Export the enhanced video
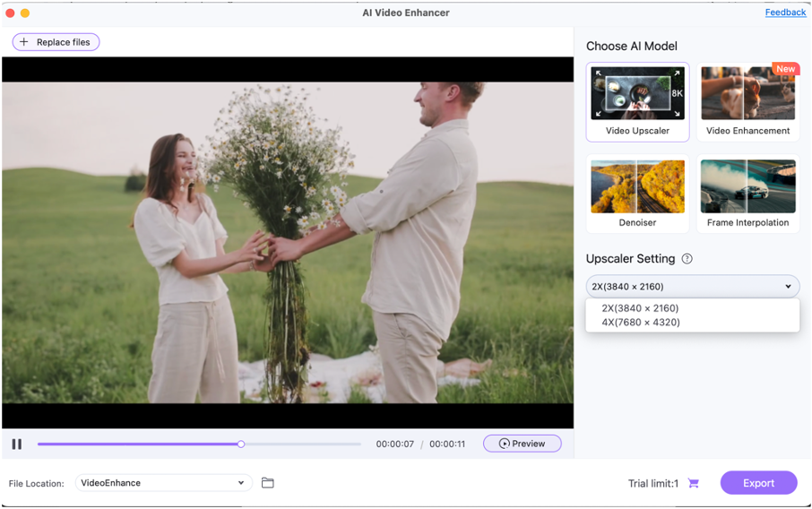This screenshot has width=812, height=509. click(758, 483)
